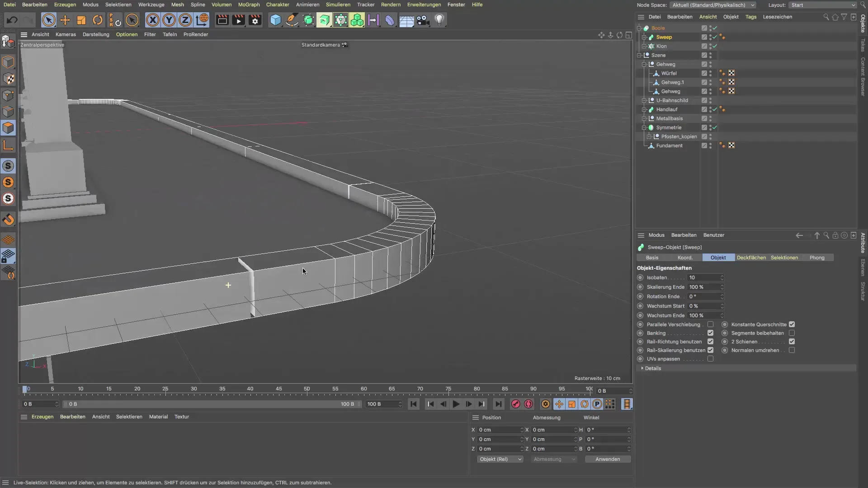This screenshot has height=488, width=868.
Task: Click the Live Selection tool icon
Action: [x=49, y=20]
